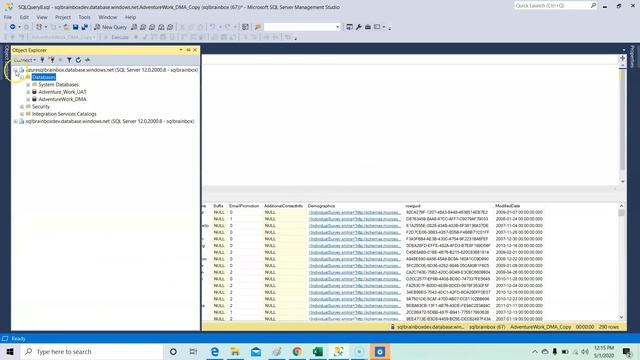Open the File menu
The width and height of the screenshot is (640, 360).
tap(8, 17)
